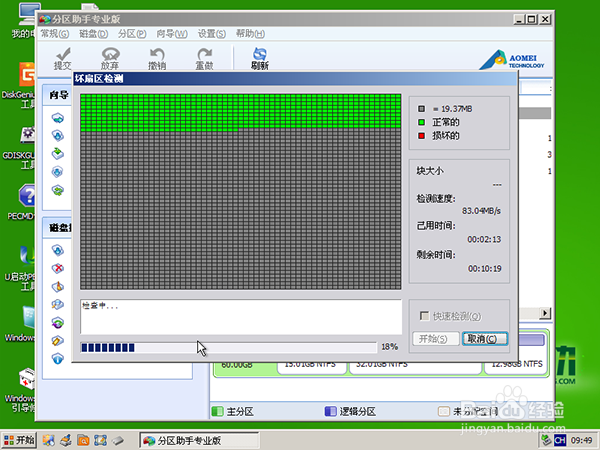Image resolution: width=600 pixels, height=450 pixels.
Task: Click the green 正常的 legend swatch
Action: pos(422,122)
